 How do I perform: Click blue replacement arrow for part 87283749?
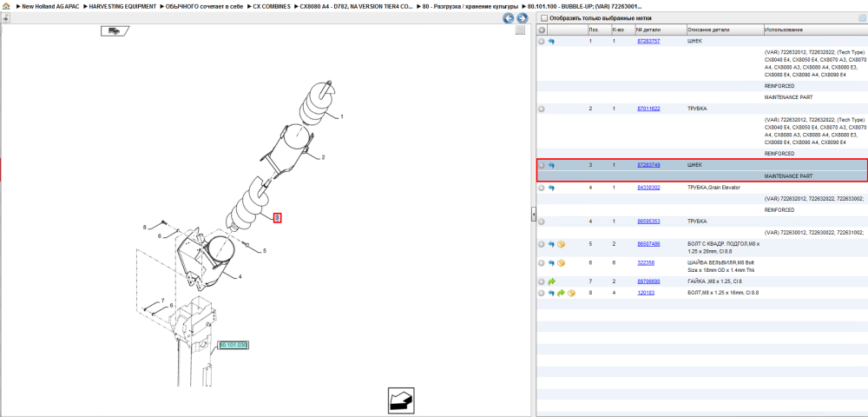tap(551, 165)
